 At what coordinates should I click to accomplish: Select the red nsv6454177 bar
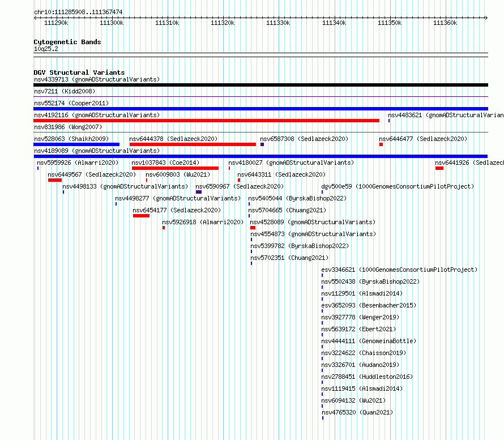(x=142, y=216)
